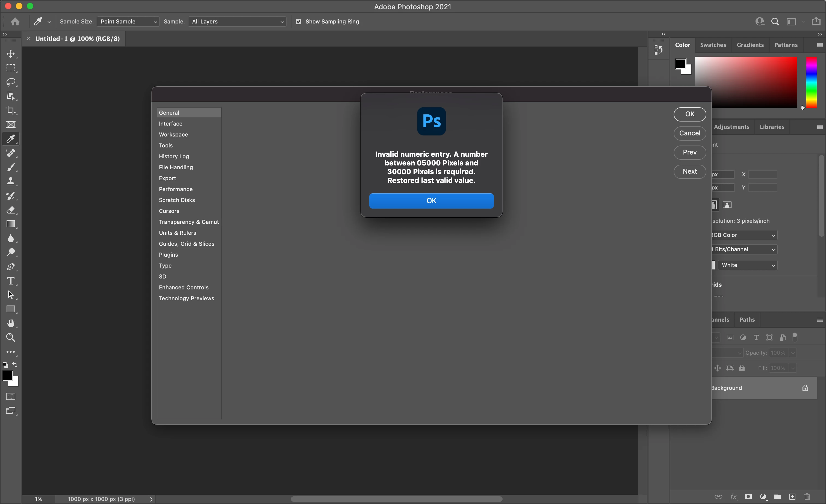Click OK in the error alert
The width and height of the screenshot is (826, 504).
[x=431, y=201]
